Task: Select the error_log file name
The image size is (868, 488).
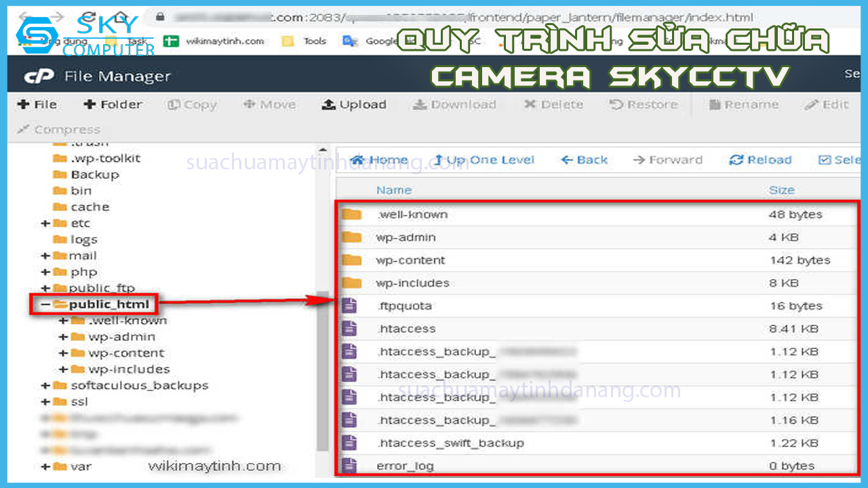Action: [405, 466]
